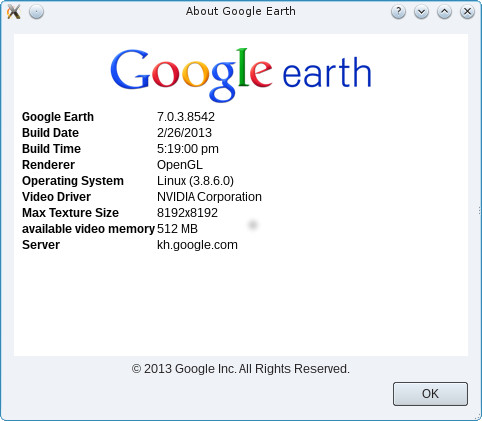Click the 2013 Google Inc. copyright notice
The width and height of the screenshot is (482, 421).
pyautogui.click(x=241, y=369)
